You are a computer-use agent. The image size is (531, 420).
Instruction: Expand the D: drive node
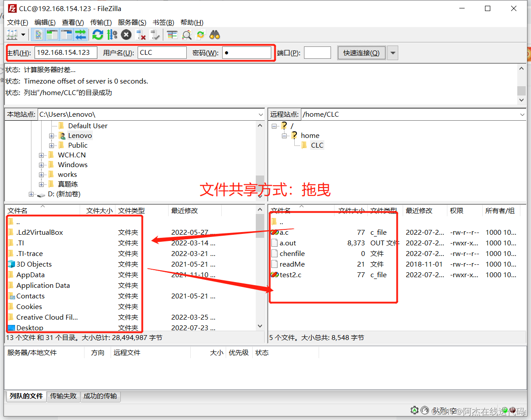click(x=31, y=194)
